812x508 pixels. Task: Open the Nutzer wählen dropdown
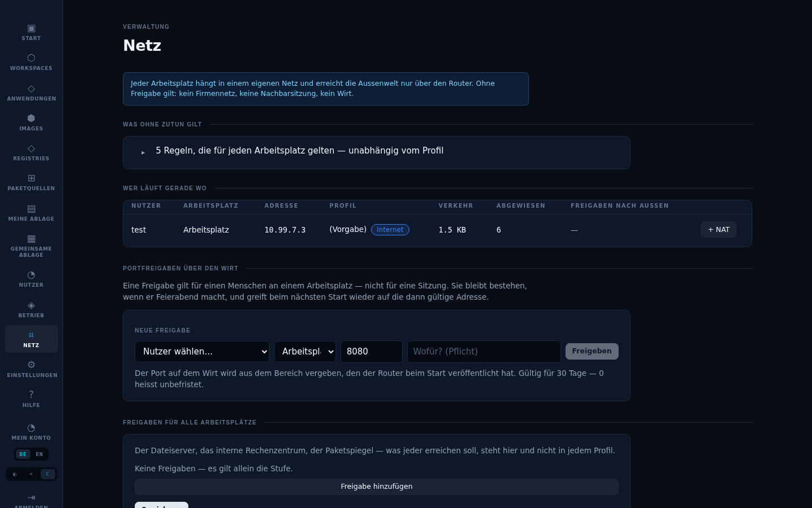(x=202, y=352)
